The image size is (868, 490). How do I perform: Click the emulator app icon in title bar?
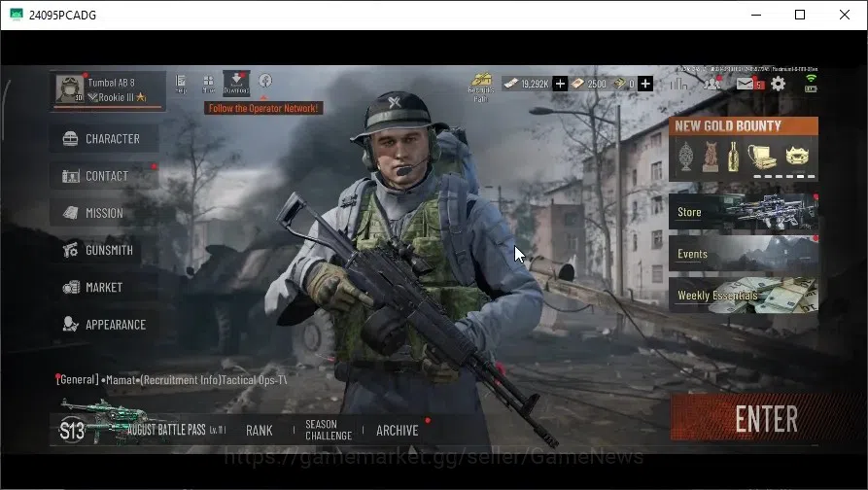click(17, 15)
